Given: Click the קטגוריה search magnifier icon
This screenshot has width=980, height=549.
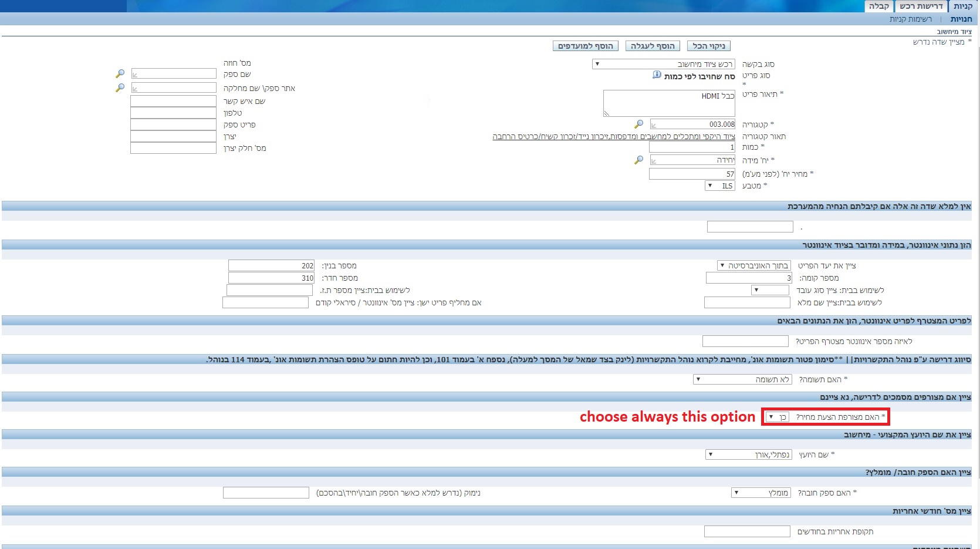Looking at the screenshot, I should [638, 124].
